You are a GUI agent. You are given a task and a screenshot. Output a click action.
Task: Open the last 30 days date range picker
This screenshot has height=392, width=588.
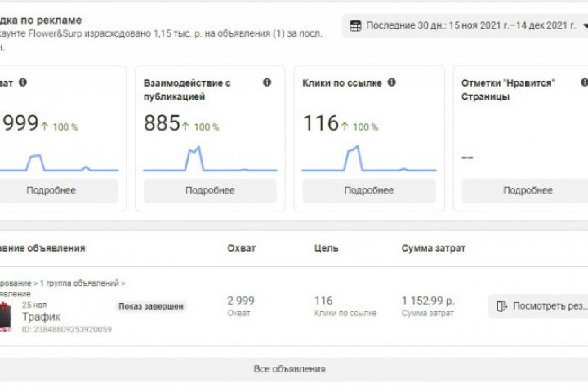coord(465,25)
